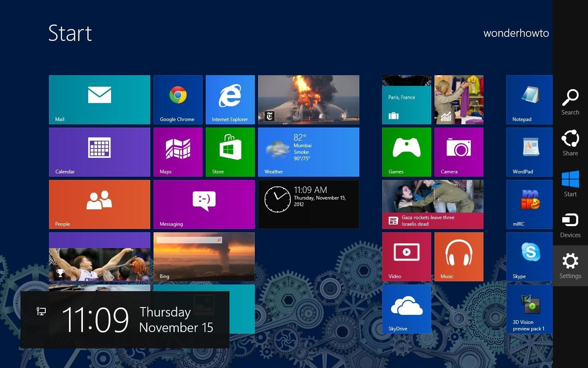Image resolution: width=588 pixels, height=368 pixels.
Task: Open the SkyDrive cloud storage tile
Action: coord(406,309)
